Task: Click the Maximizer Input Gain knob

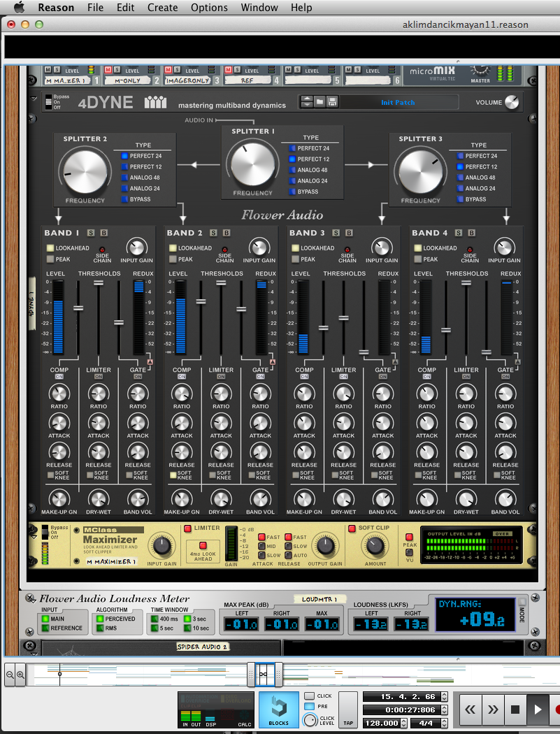Action: coord(161,546)
